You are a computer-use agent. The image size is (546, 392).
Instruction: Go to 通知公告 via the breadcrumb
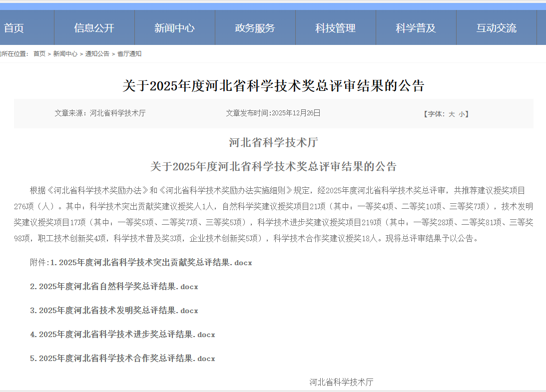pyautogui.click(x=97, y=54)
